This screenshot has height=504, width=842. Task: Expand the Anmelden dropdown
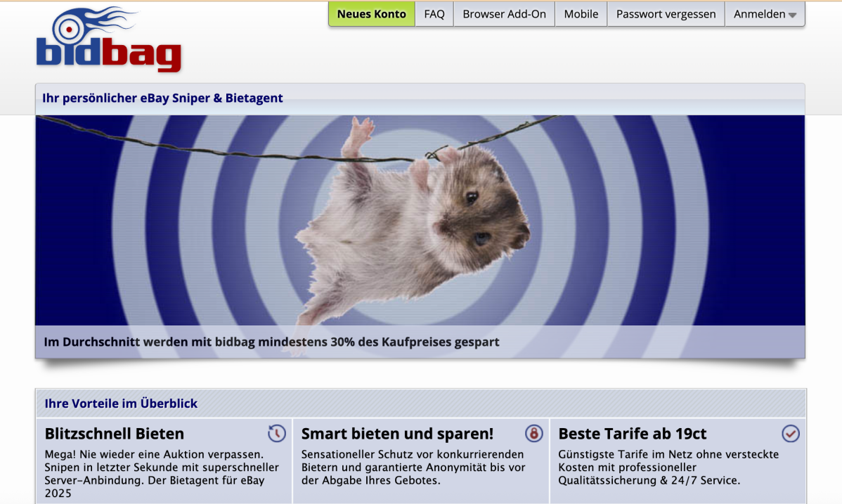pyautogui.click(x=765, y=14)
